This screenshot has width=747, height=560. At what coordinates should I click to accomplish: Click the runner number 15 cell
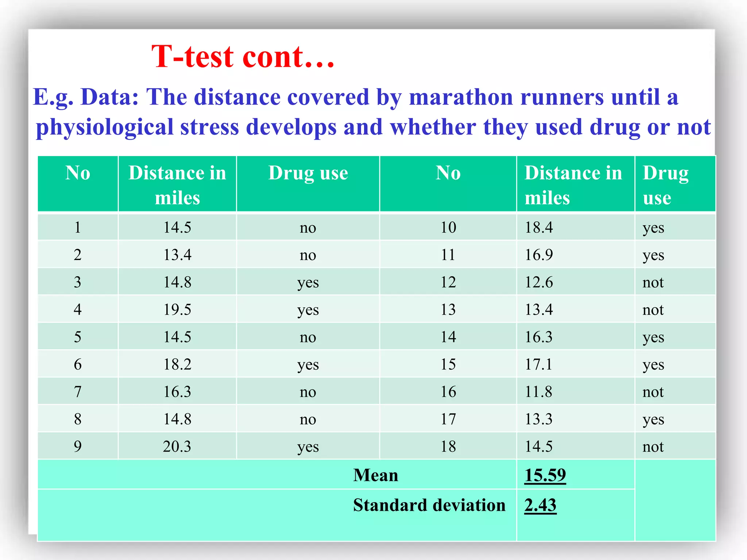(x=448, y=364)
